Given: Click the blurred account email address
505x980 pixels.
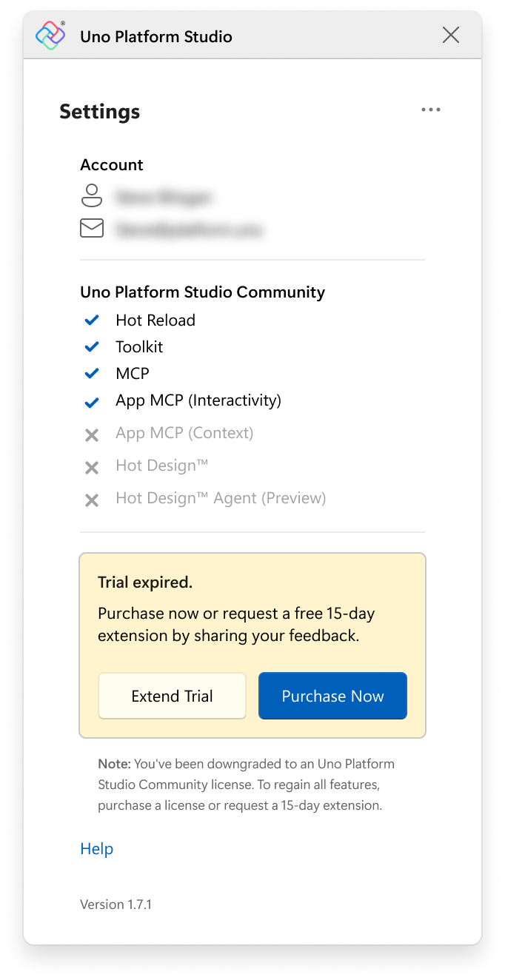Looking at the screenshot, I should click(x=189, y=230).
